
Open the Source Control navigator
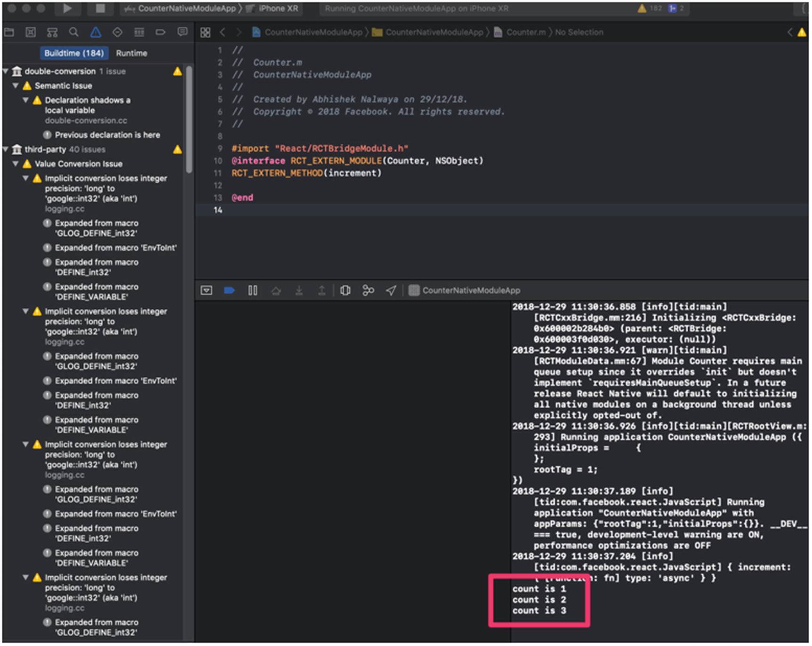pyautogui.click(x=31, y=32)
